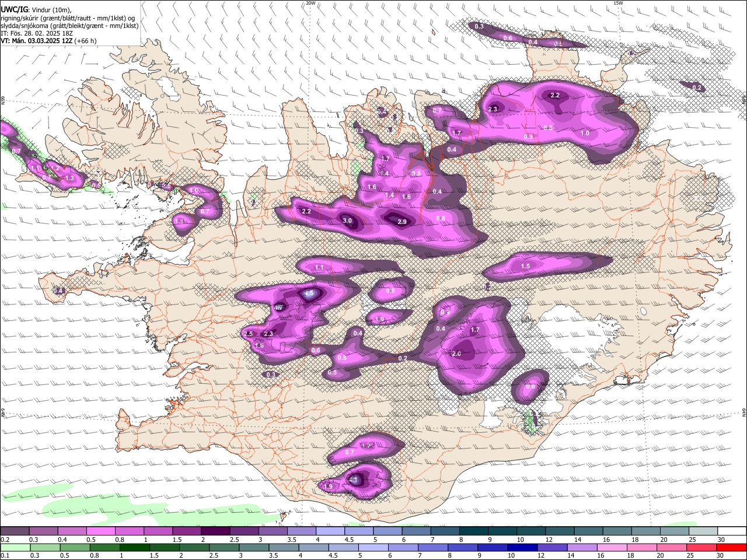Click the 1.9 value near the south coast

(x=328, y=487)
